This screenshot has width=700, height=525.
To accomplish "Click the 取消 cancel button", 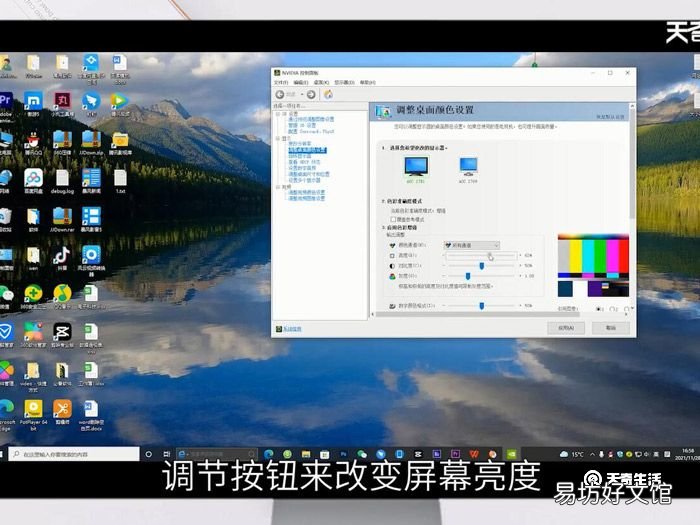I will (611, 328).
